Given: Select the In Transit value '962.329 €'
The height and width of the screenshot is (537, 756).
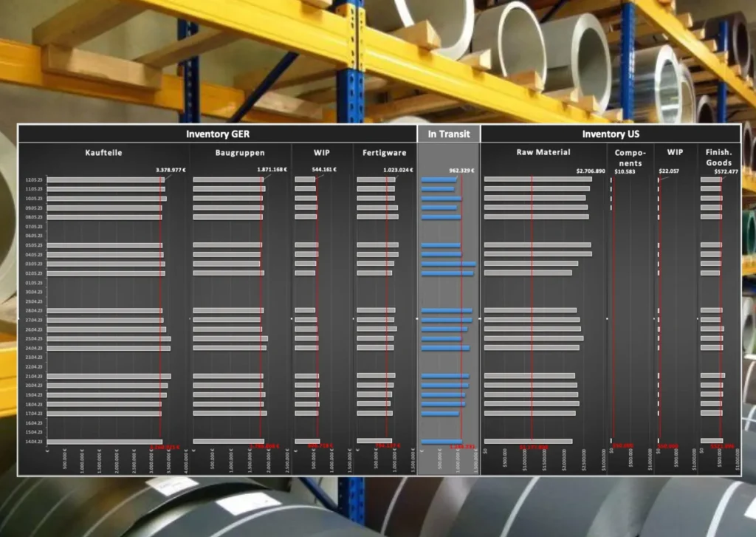Looking at the screenshot, I should pos(461,171).
